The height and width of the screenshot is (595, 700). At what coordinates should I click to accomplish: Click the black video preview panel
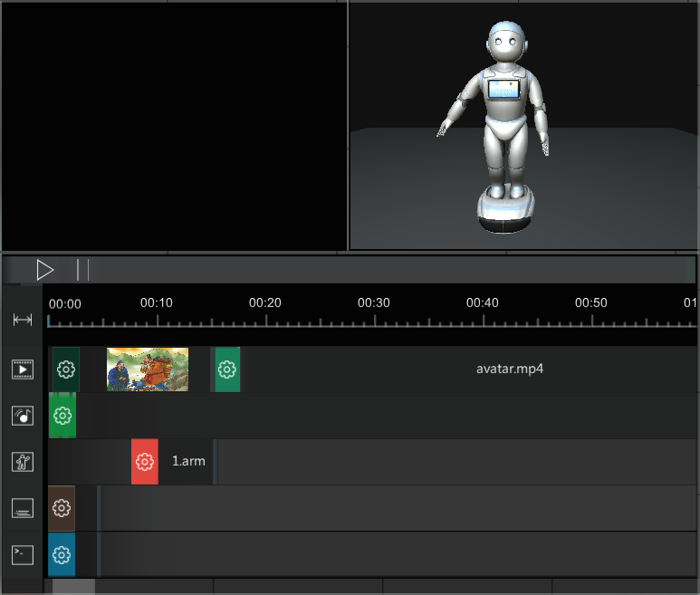(x=174, y=126)
